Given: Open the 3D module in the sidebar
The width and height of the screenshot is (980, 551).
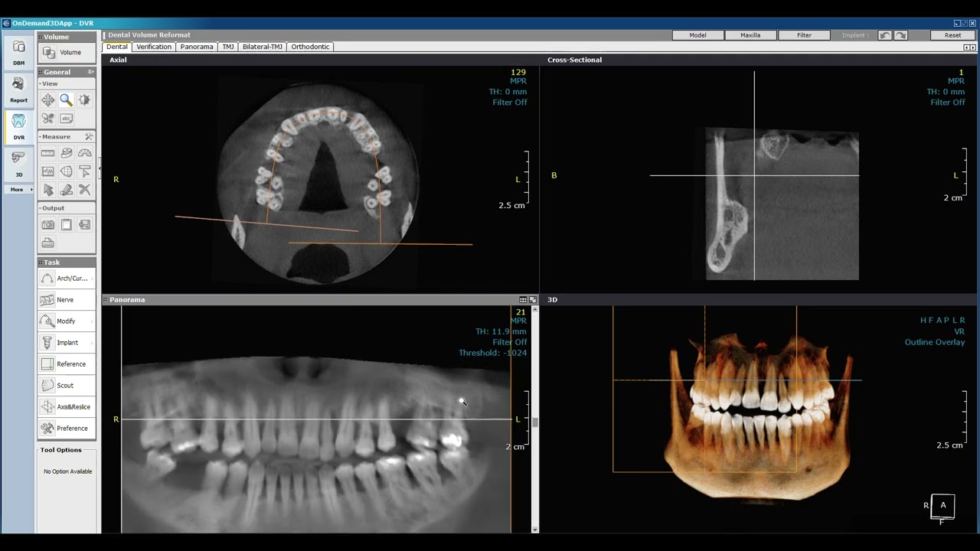Looking at the screenshot, I should tap(18, 163).
